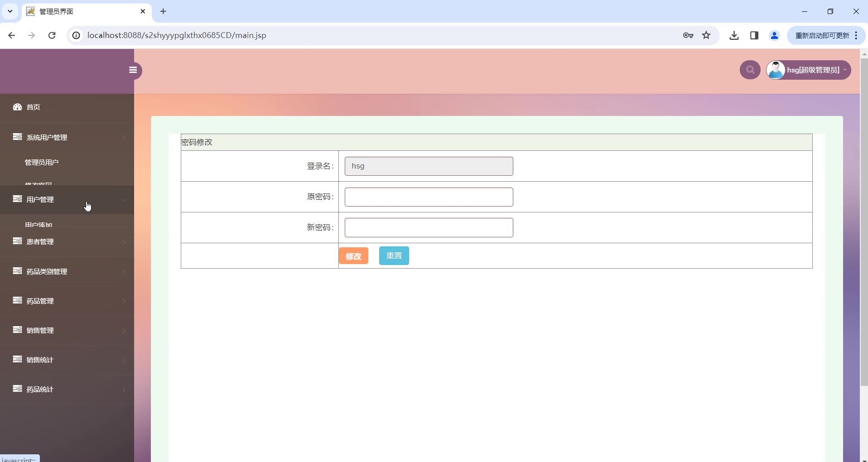The width and height of the screenshot is (868, 462).
Task: Click the 修改 submit button
Action: [353, 255]
